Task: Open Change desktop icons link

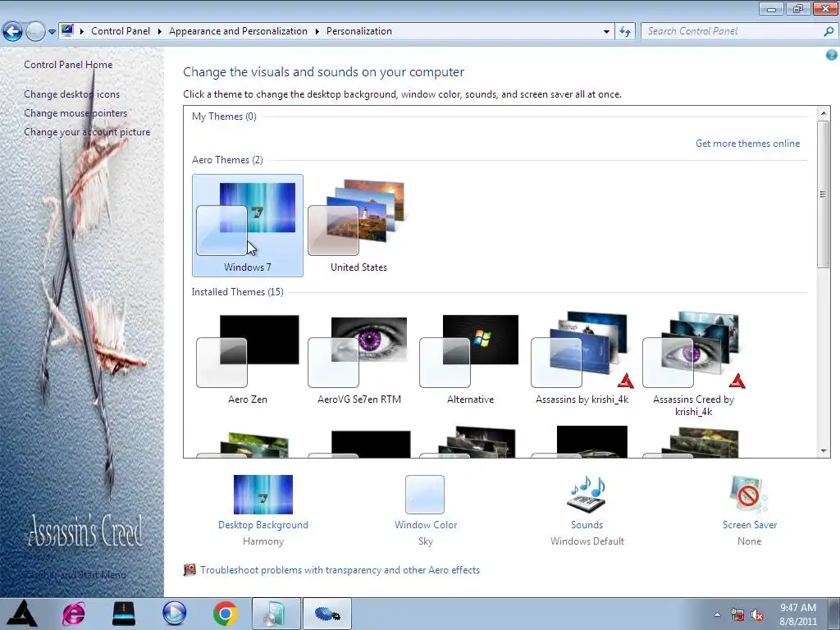Action: point(72,94)
